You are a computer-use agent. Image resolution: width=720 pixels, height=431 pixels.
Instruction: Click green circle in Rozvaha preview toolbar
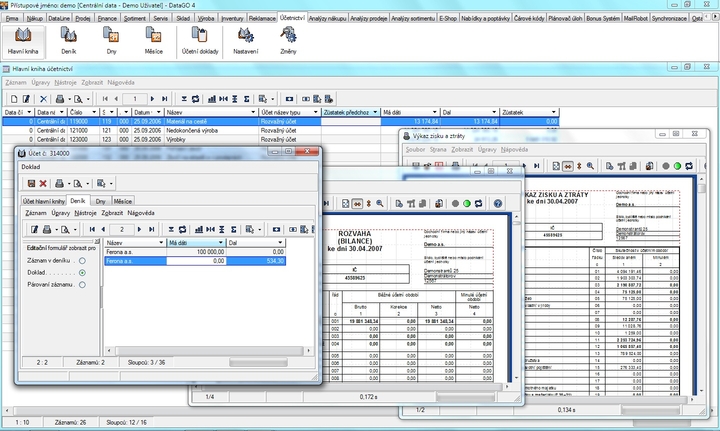pos(467,203)
